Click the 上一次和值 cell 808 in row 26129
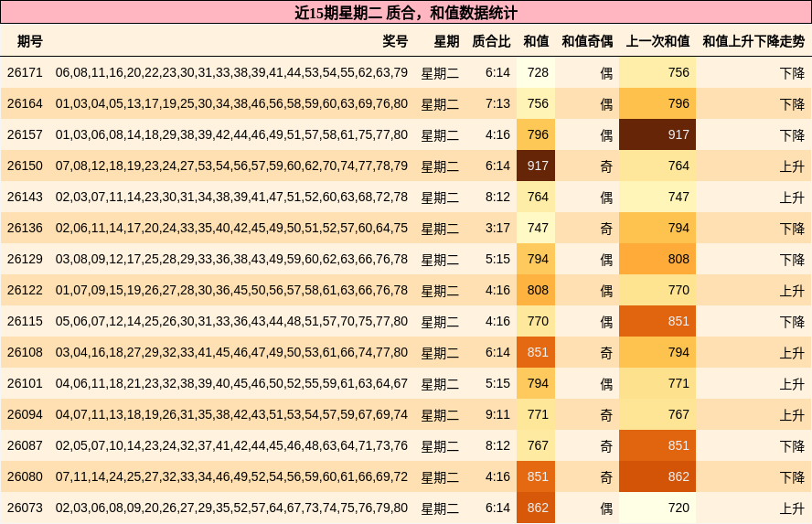The image size is (812, 524). click(x=657, y=259)
